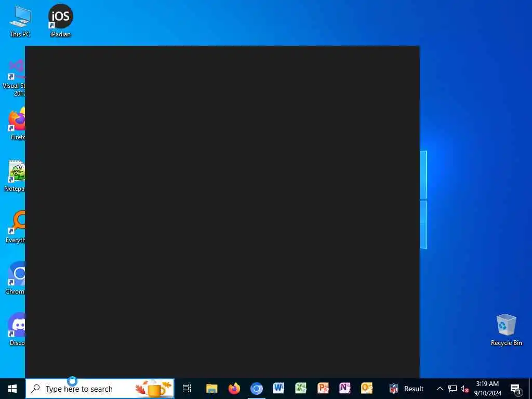Open the Windows Start menu
Viewport: 532px width, 399px height.
pyautogui.click(x=12, y=389)
